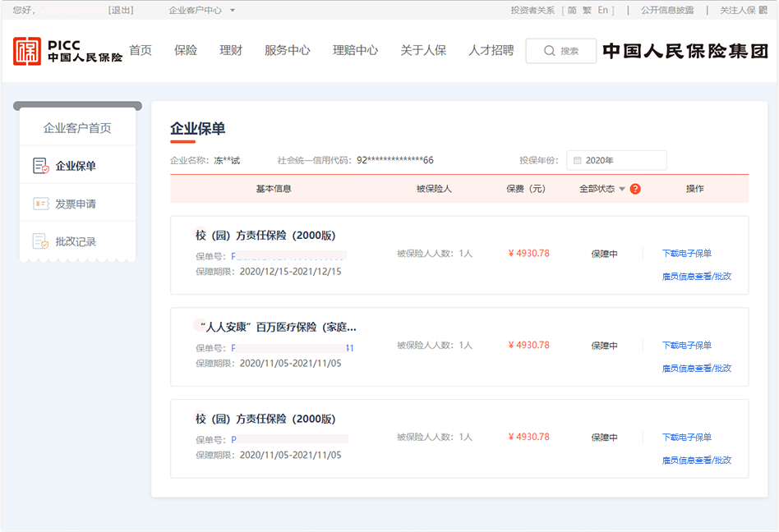779x532 pixels.
Task: Open 投资者关系 link
Action: tap(532, 10)
